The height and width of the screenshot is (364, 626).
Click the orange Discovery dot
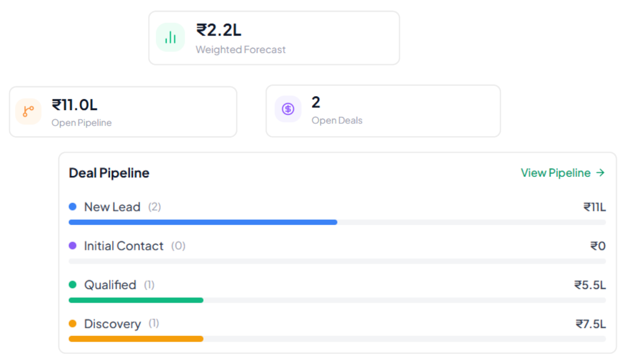tap(72, 324)
